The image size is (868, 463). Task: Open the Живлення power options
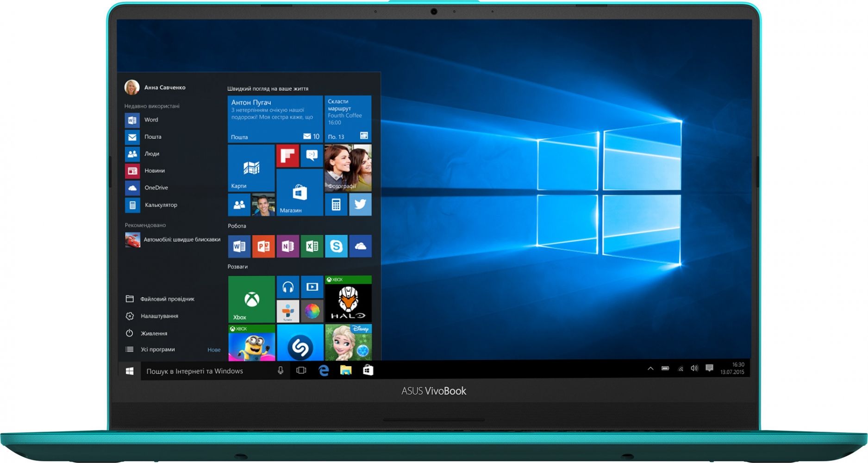tap(154, 333)
